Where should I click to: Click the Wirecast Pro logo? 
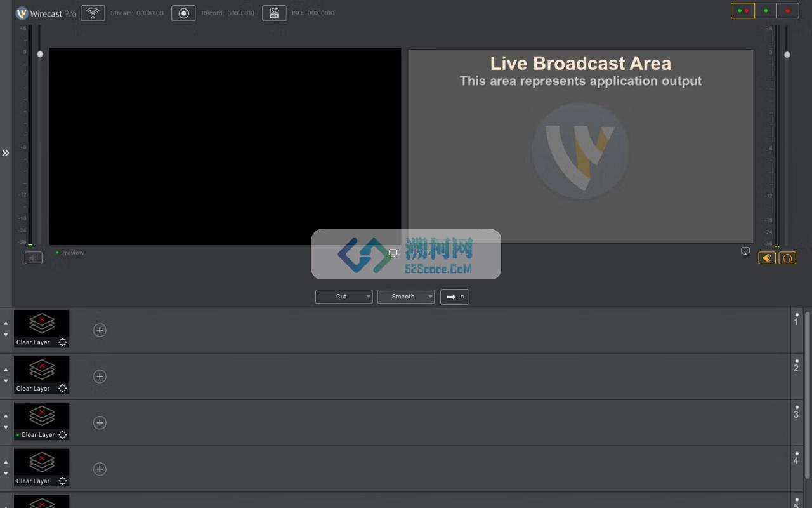coord(46,13)
